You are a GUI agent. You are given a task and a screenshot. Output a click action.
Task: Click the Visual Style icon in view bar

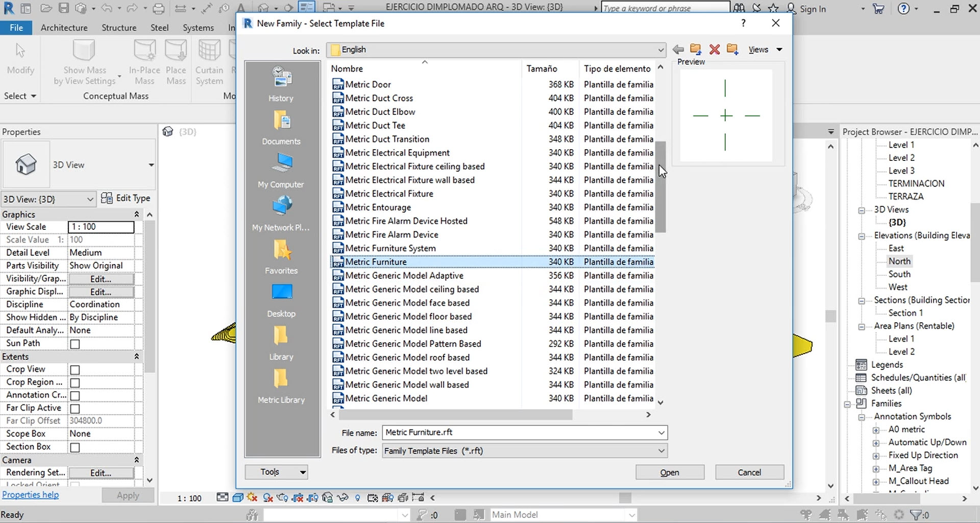237,497
